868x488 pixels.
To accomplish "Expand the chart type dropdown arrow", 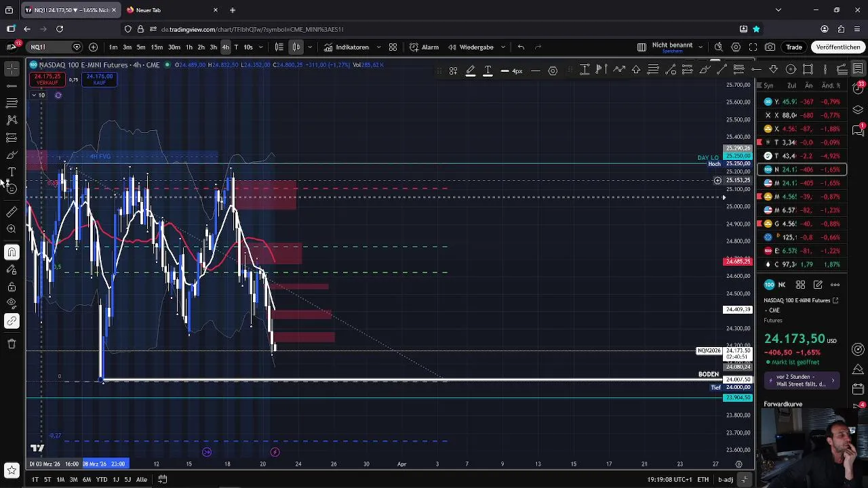I will [x=310, y=47].
